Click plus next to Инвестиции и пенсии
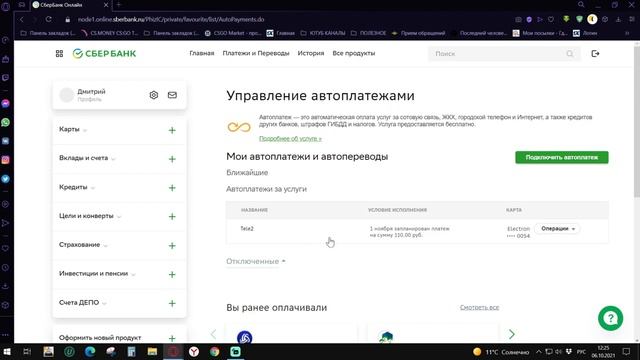Viewport: 640px width, 360px height. tap(172, 274)
